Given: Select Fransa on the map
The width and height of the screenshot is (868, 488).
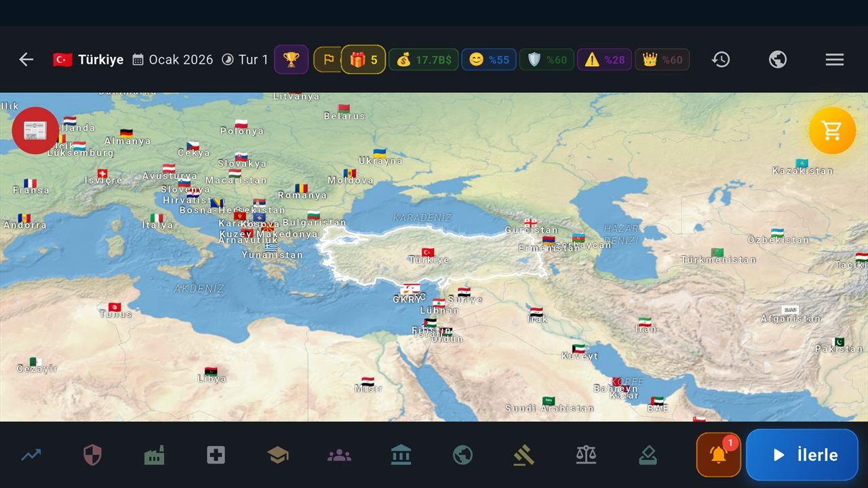Looking at the screenshot, I should [31, 187].
